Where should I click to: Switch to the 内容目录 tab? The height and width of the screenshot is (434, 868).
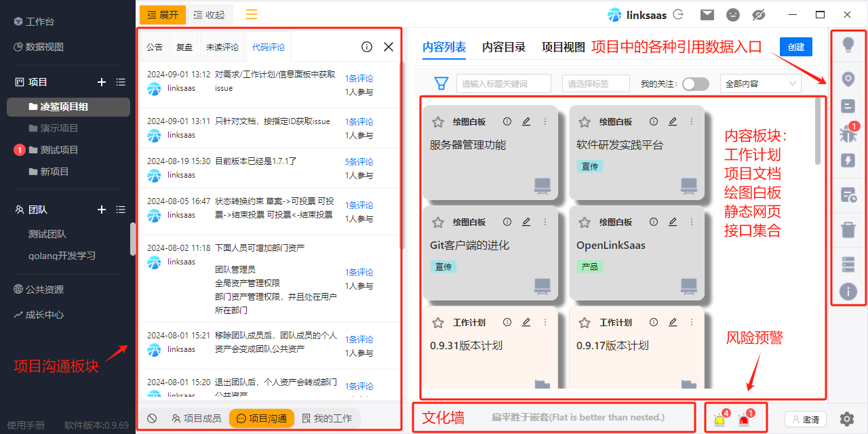pyautogui.click(x=504, y=47)
